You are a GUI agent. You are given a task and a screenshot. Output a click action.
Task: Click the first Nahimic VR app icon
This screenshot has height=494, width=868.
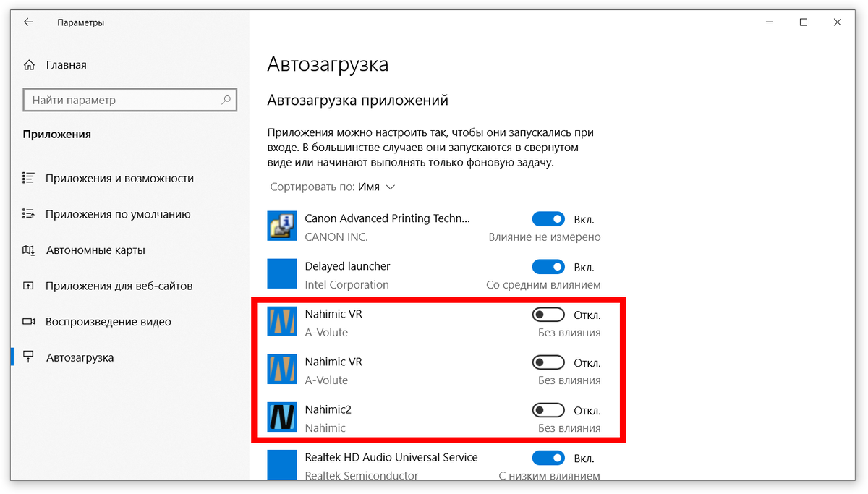pyautogui.click(x=282, y=321)
